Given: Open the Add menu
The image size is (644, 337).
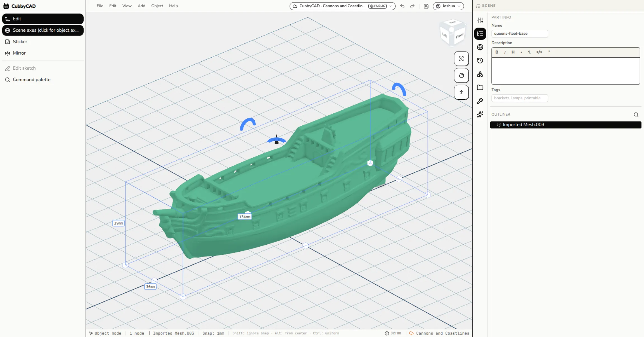Looking at the screenshot, I should (141, 6).
